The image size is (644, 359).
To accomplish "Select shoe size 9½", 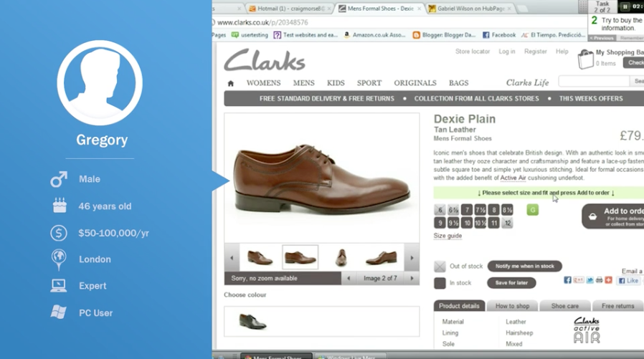I will coord(453,223).
